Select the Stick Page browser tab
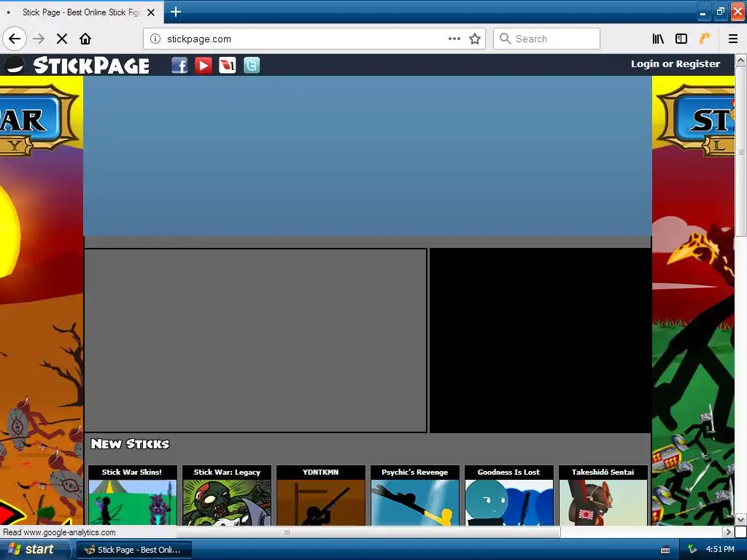747x560 pixels. tap(82, 12)
